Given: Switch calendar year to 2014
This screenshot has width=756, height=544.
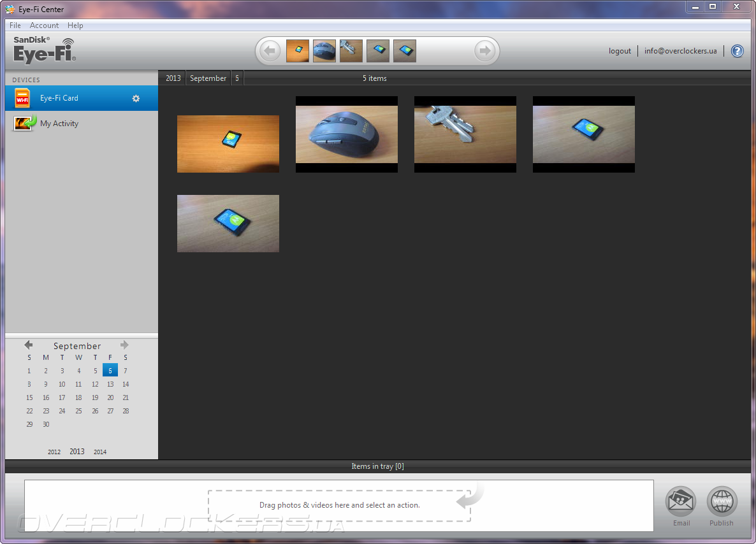Looking at the screenshot, I should [100, 452].
